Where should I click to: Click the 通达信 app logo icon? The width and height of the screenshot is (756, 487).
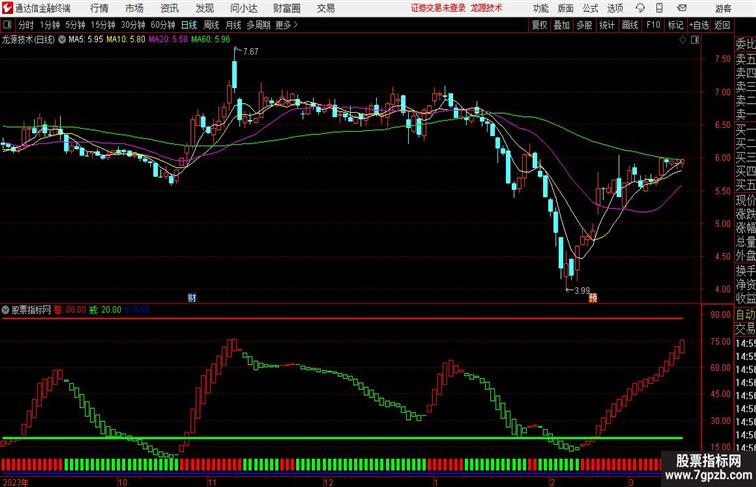[x=7, y=8]
